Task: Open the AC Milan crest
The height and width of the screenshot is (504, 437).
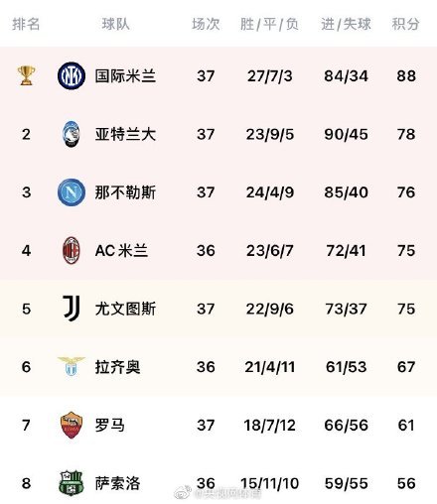Action: point(72,250)
